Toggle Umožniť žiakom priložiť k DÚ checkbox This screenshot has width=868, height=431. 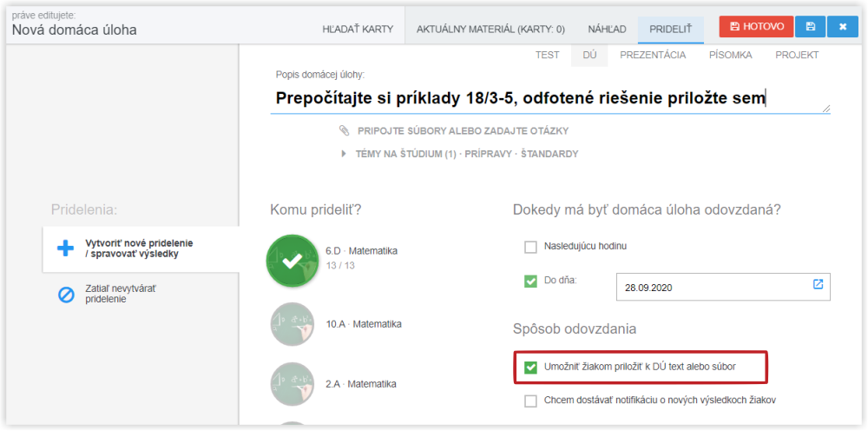coord(531,368)
